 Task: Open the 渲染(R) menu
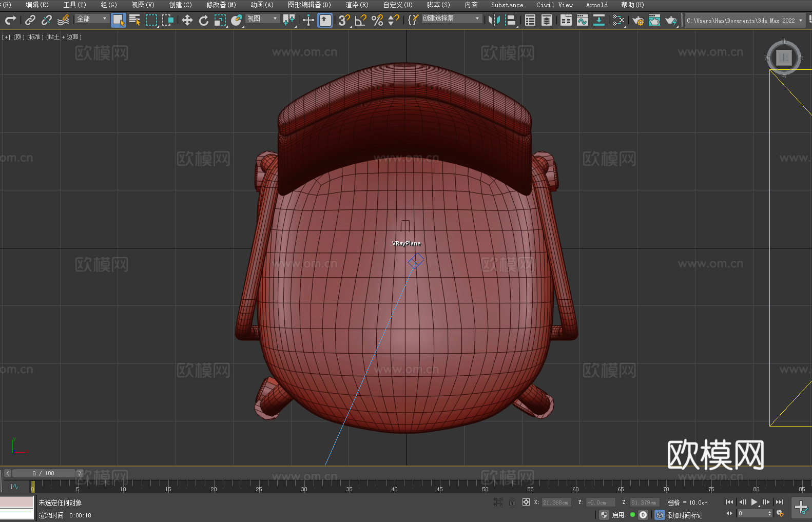pos(357,5)
